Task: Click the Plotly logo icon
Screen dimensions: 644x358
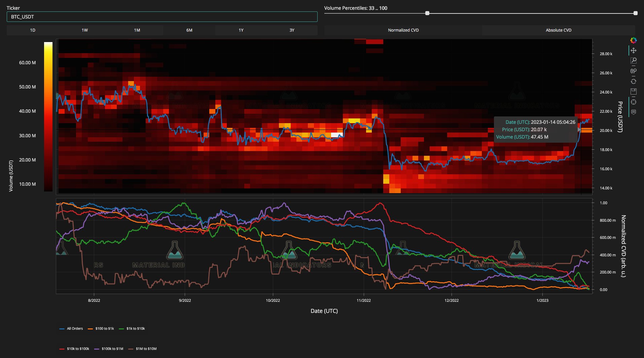Action: point(634,40)
